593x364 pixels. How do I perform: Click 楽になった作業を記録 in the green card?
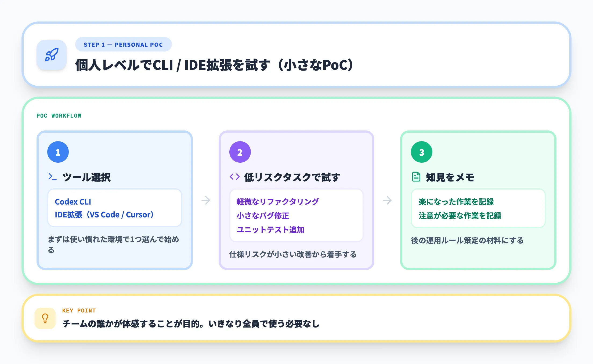456,202
